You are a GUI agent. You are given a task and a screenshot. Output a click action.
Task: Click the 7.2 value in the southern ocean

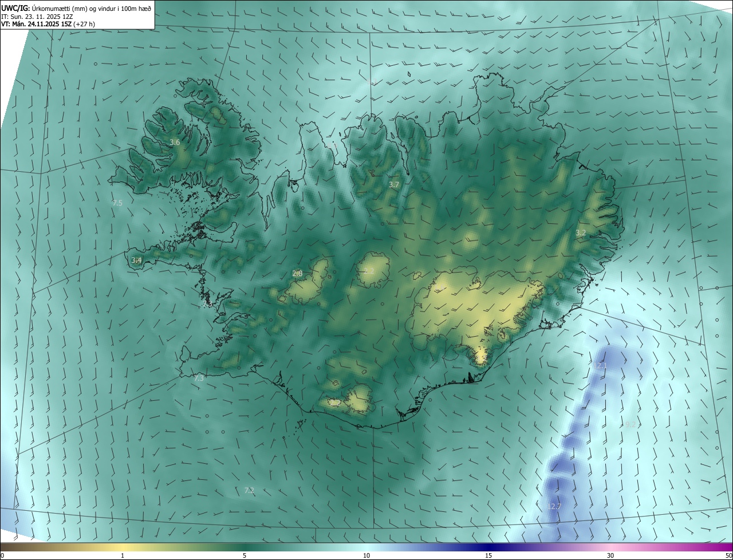click(x=249, y=490)
